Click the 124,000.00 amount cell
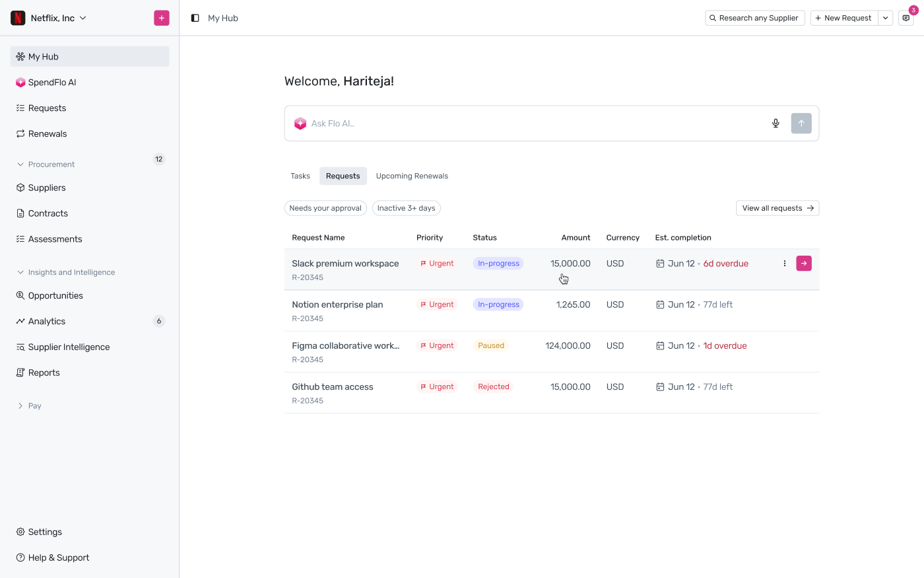Viewport: 924px width, 578px height. pos(568,345)
